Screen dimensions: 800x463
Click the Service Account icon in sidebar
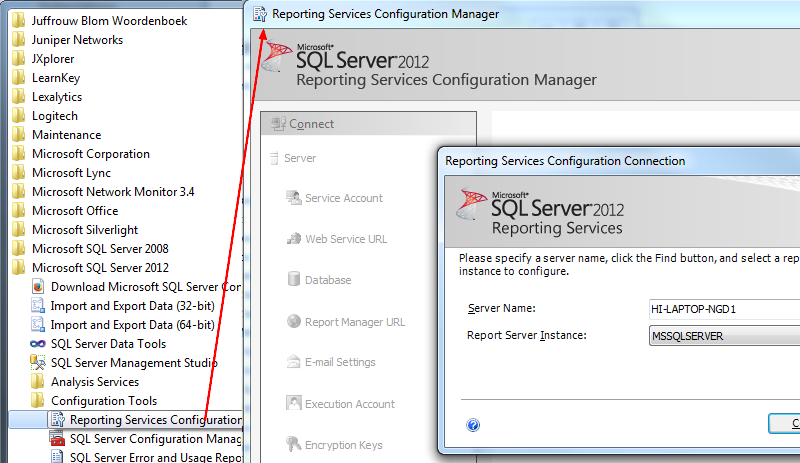[294, 198]
